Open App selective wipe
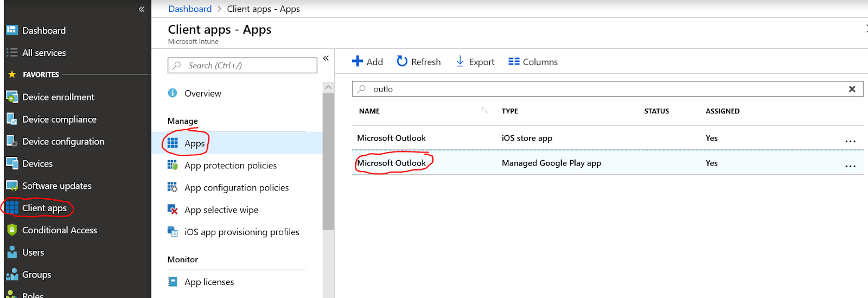868x298 pixels. (221, 210)
